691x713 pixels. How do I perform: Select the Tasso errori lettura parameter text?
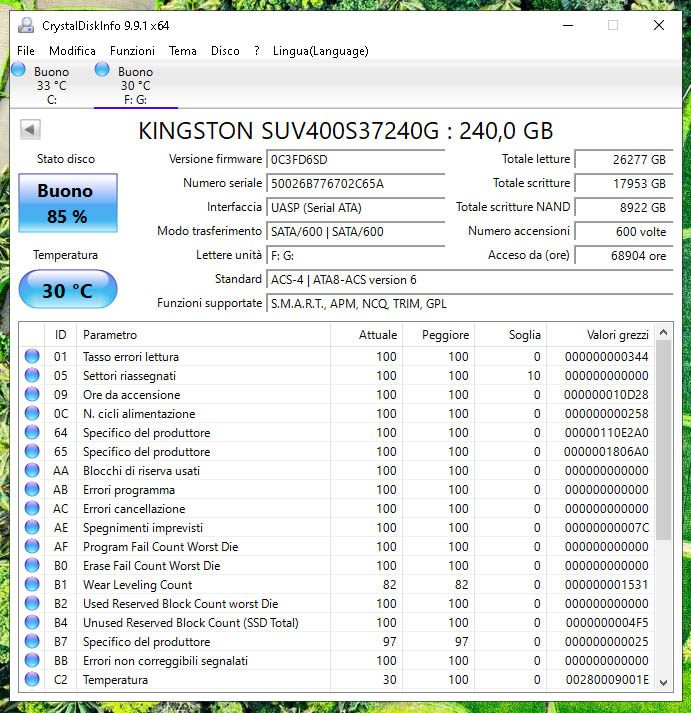[x=131, y=356]
